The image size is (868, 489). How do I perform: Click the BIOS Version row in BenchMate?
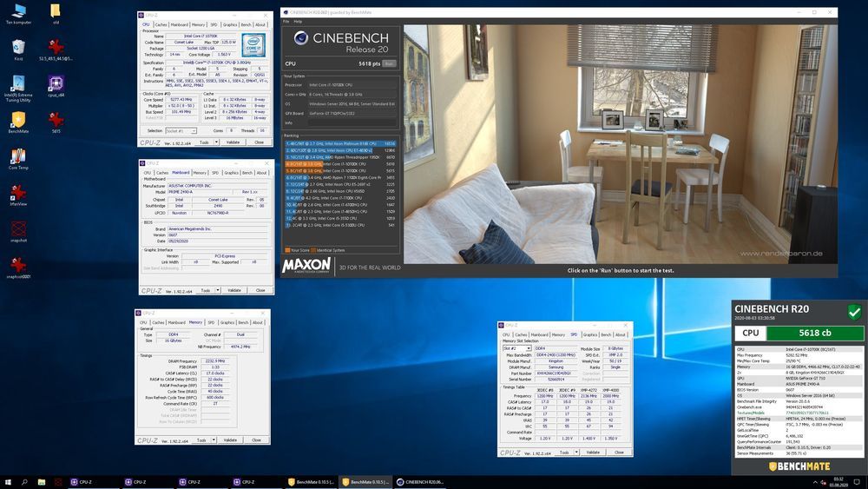pyautogui.click(x=799, y=390)
